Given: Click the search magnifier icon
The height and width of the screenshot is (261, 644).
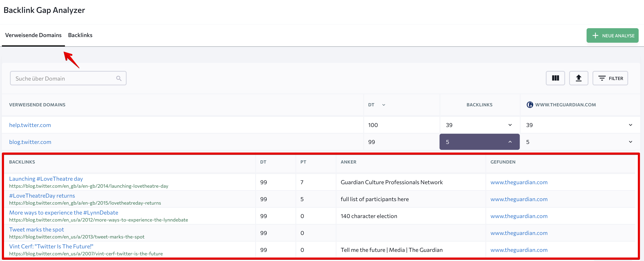Looking at the screenshot, I should click(x=119, y=78).
